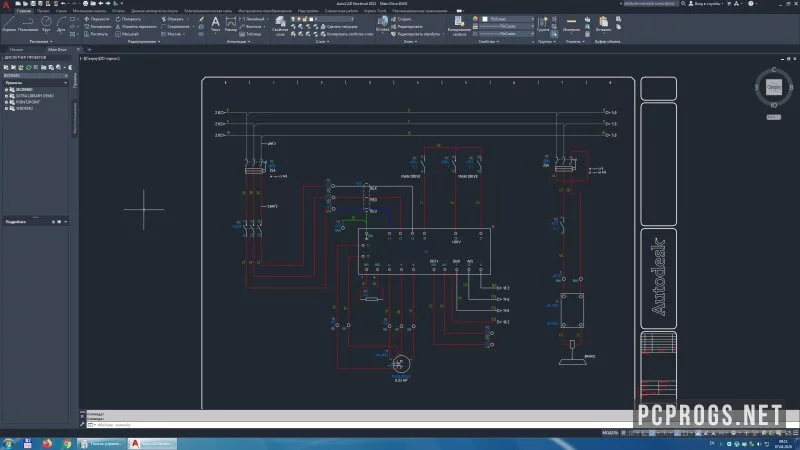Expand the Аннотации panel flyout
This screenshot has width=800, height=450.
coord(238,42)
